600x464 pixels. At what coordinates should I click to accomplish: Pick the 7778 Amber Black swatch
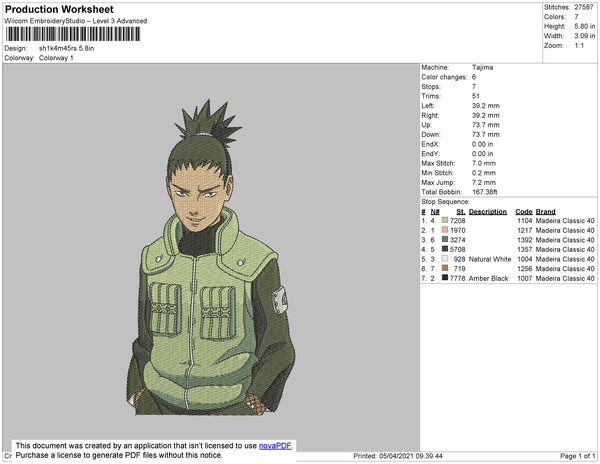[445, 278]
